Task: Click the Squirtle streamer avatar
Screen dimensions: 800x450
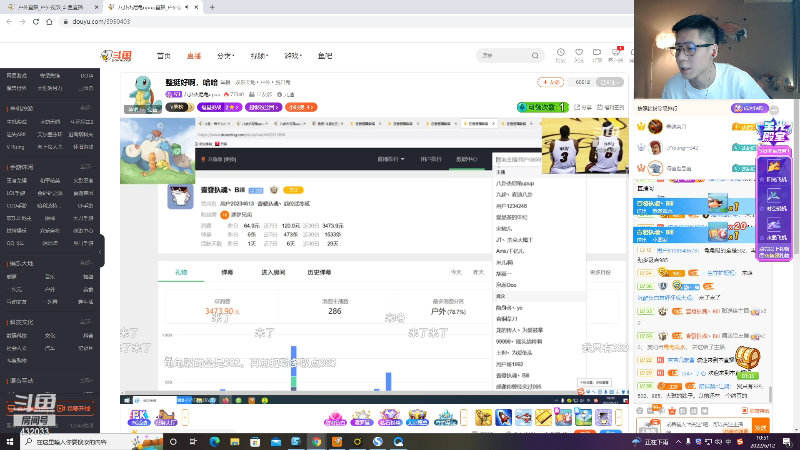Action: (x=143, y=94)
